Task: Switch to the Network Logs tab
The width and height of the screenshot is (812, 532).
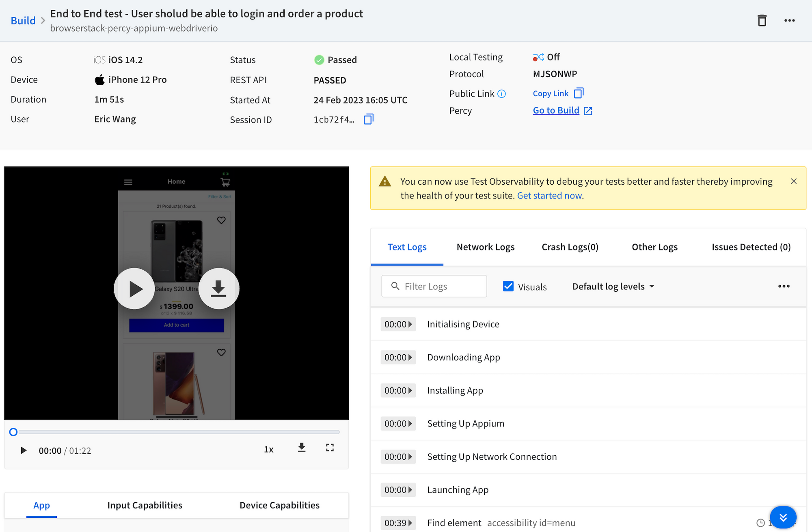Action: pyautogui.click(x=485, y=247)
